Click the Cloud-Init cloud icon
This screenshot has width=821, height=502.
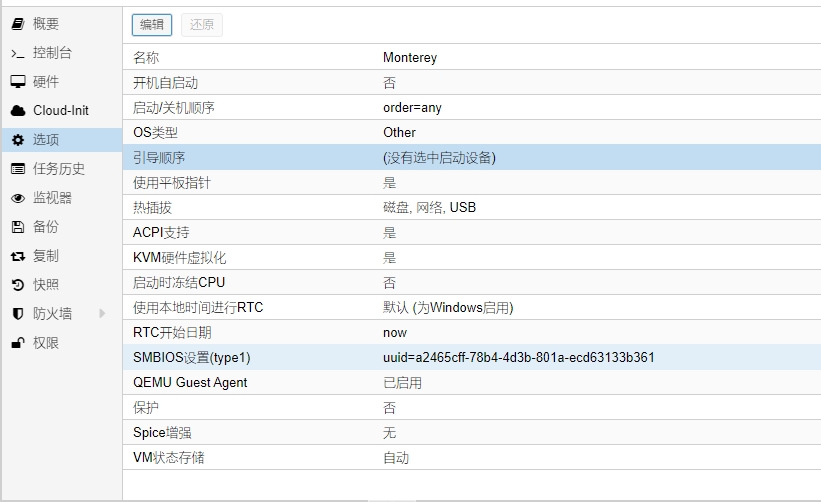tap(18, 111)
